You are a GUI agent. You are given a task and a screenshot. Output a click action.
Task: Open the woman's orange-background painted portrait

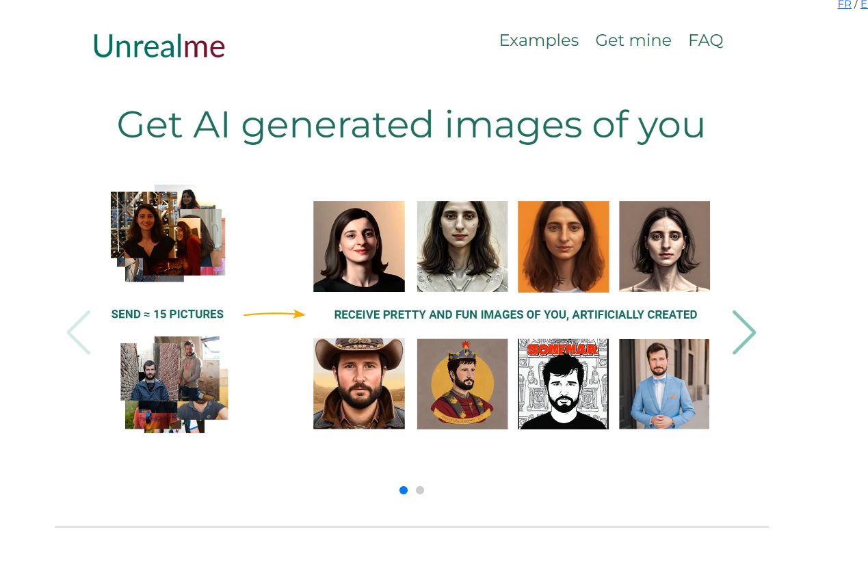pos(563,246)
